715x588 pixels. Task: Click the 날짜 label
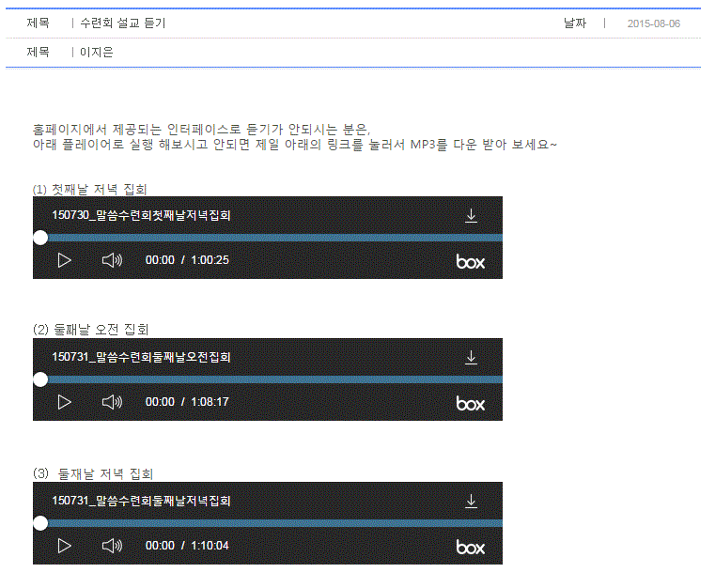click(575, 23)
